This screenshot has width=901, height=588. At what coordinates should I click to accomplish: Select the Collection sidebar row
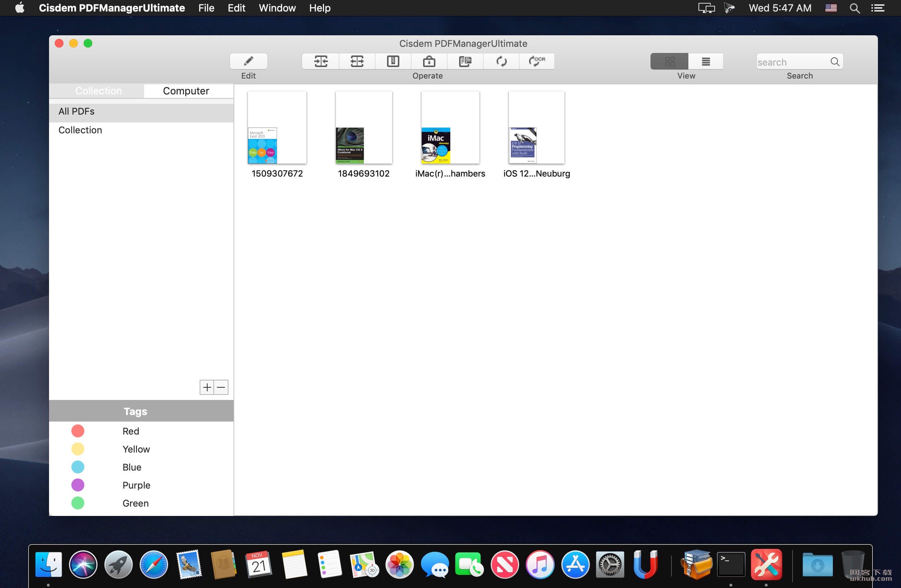[x=141, y=130]
